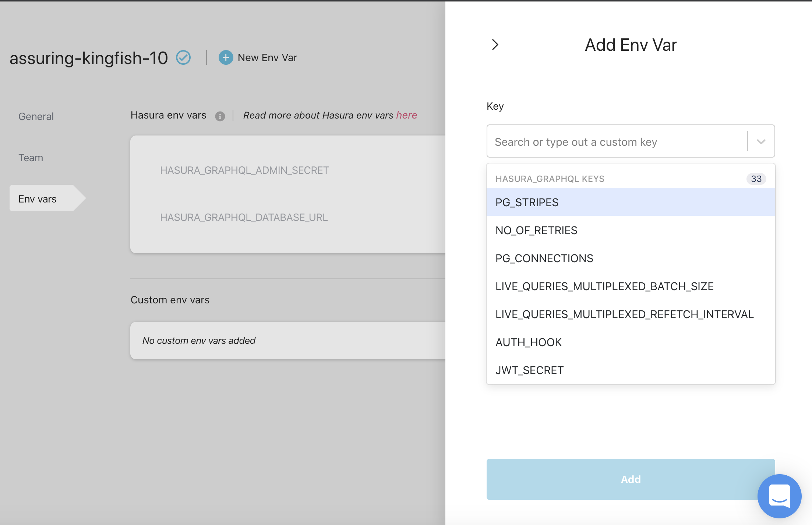
Task: Click the blue plus icon for New Env Var
Action: 226,57
